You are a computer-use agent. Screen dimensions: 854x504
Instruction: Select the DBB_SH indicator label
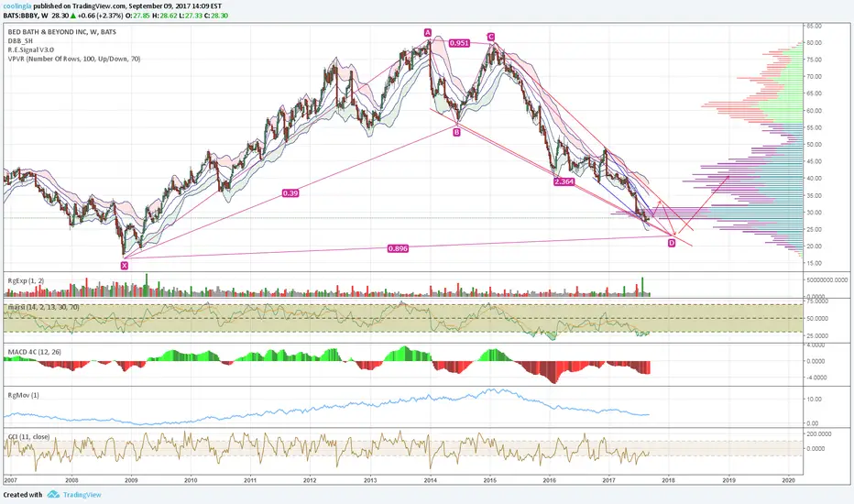click(20, 41)
